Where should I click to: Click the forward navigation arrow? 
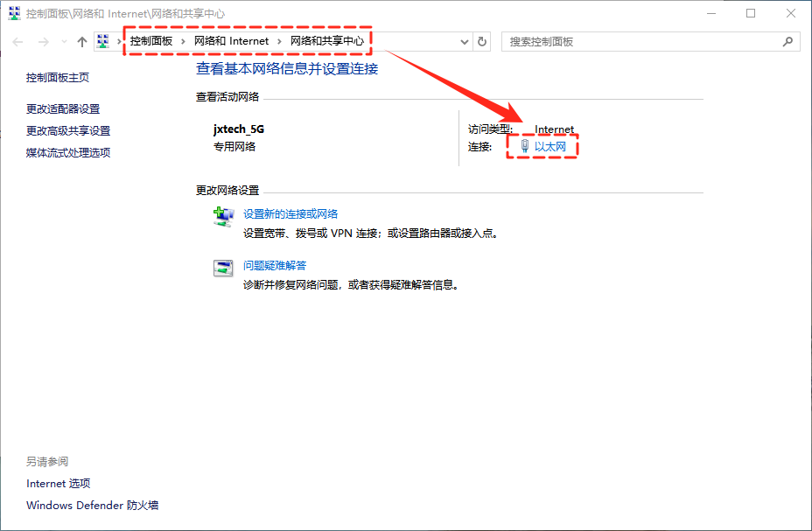click(43, 42)
